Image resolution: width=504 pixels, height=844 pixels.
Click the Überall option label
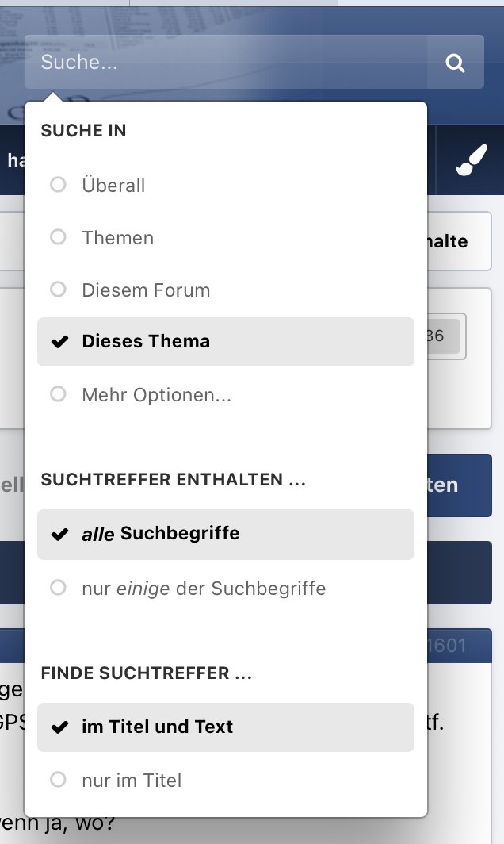tap(113, 186)
